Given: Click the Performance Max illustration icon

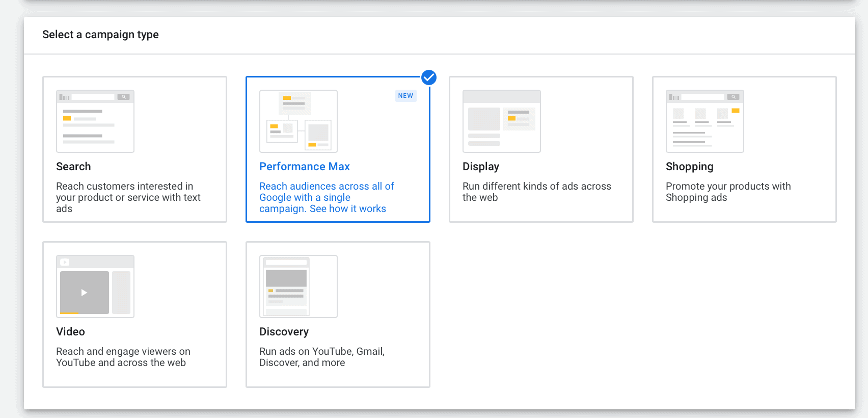Looking at the screenshot, I should point(299,121).
